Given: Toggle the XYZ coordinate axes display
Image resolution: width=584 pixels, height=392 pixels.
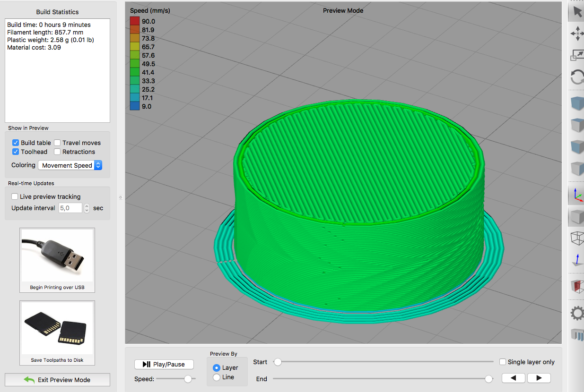Looking at the screenshot, I should pyautogui.click(x=577, y=194).
